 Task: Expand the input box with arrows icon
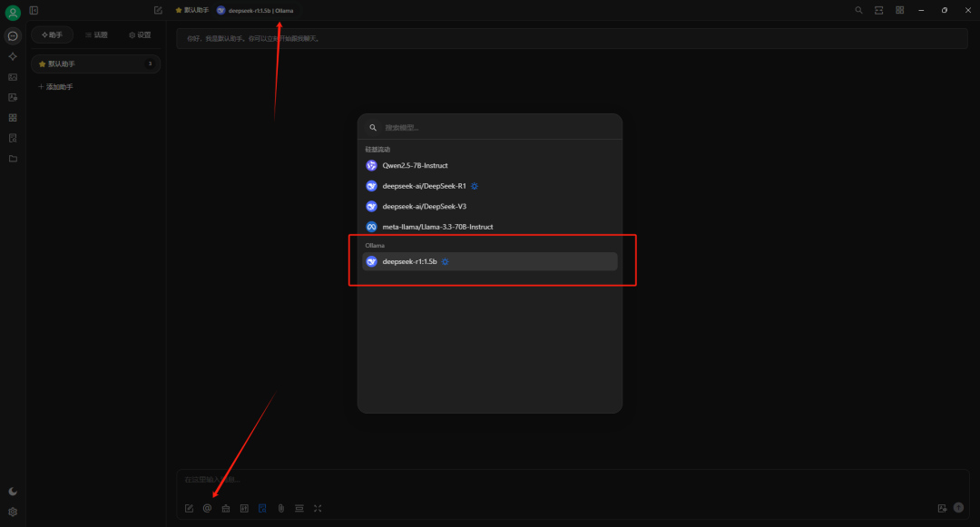point(318,508)
